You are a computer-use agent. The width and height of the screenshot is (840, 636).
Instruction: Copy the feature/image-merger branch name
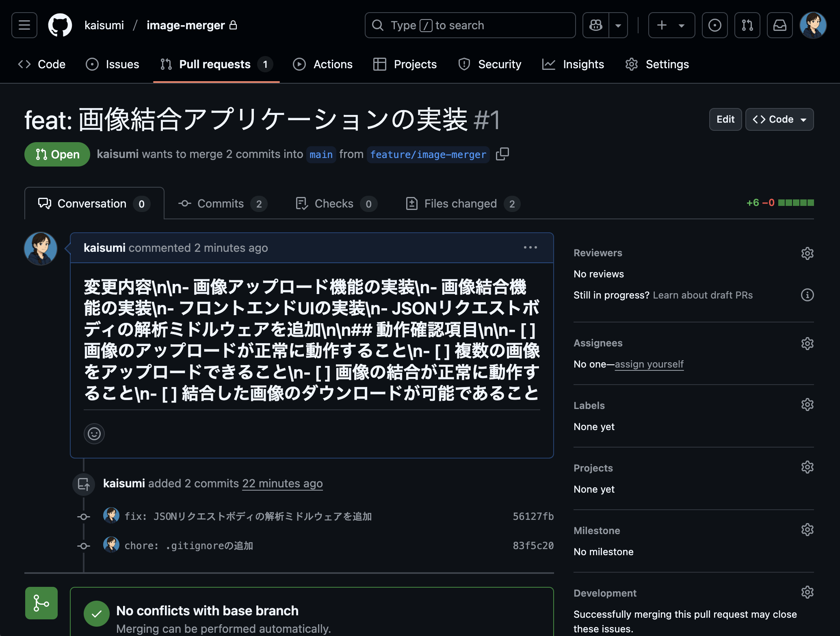pos(502,154)
